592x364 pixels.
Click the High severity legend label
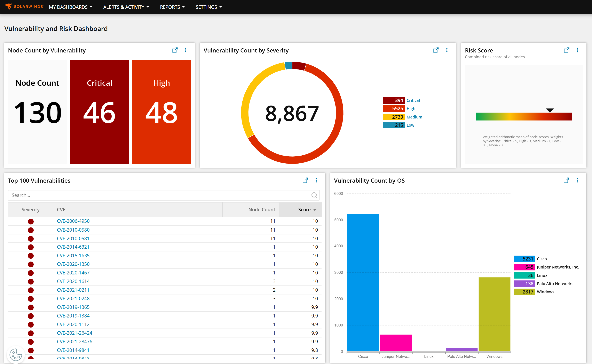(x=410, y=109)
